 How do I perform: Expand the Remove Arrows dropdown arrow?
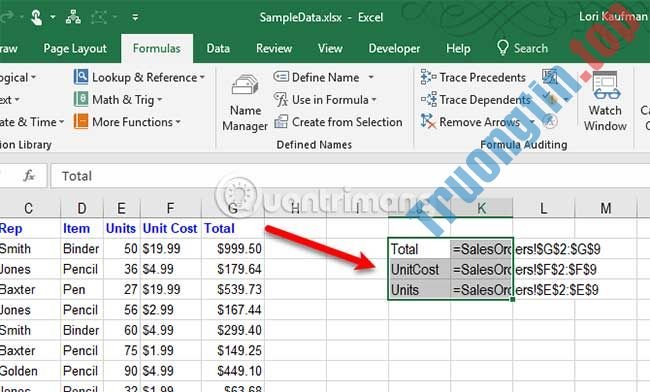[x=531, y=122]
